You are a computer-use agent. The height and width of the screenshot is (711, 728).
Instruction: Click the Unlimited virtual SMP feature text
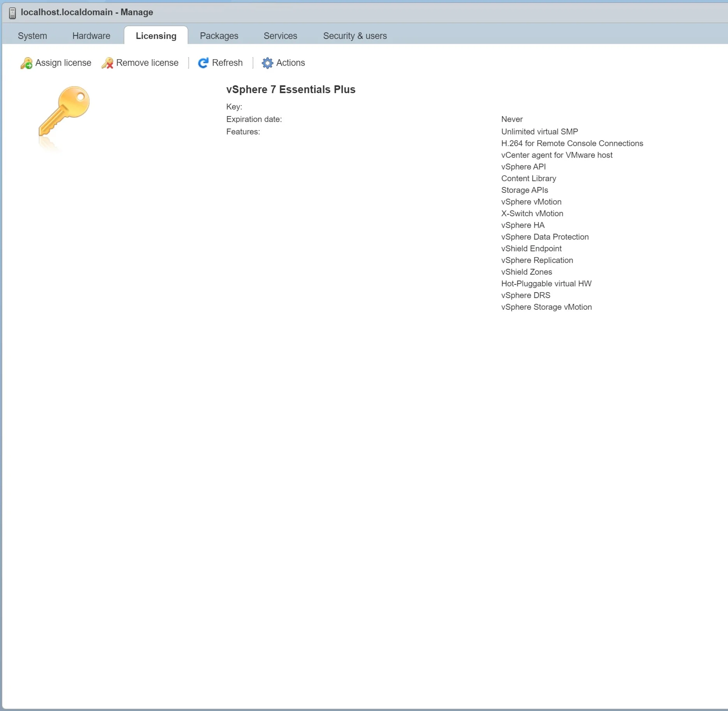(x=539, y=132)
